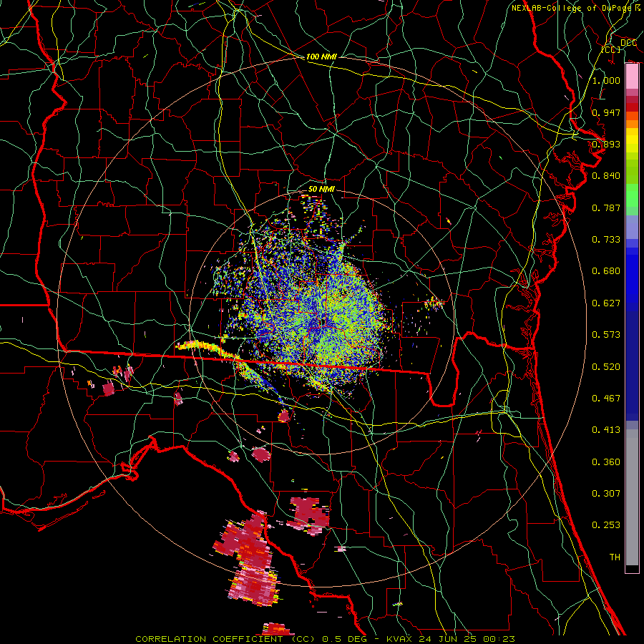Click the 1.000 value on the color scale
This screenshot has width=644, height=644.
point(606,80)
